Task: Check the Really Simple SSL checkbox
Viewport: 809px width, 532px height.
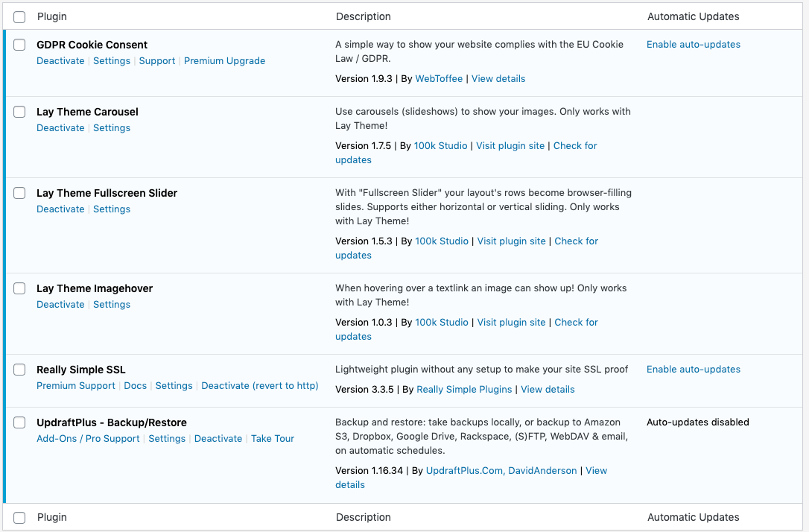Action: point(19,370)
